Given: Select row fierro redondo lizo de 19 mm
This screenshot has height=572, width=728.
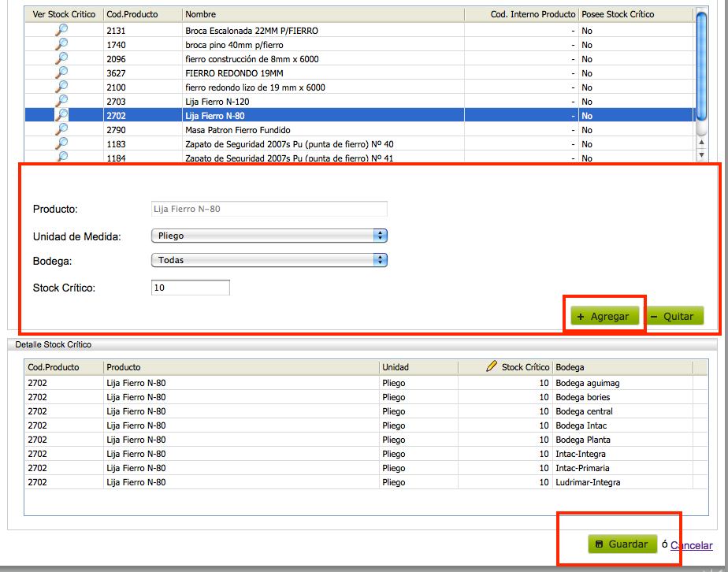Looking at the screenshot, I should 360,87.
